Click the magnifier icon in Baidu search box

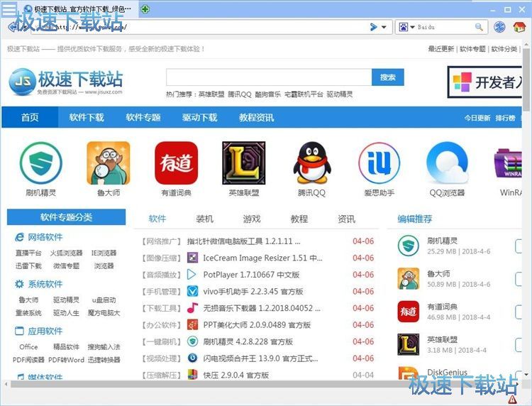[480, 27]
